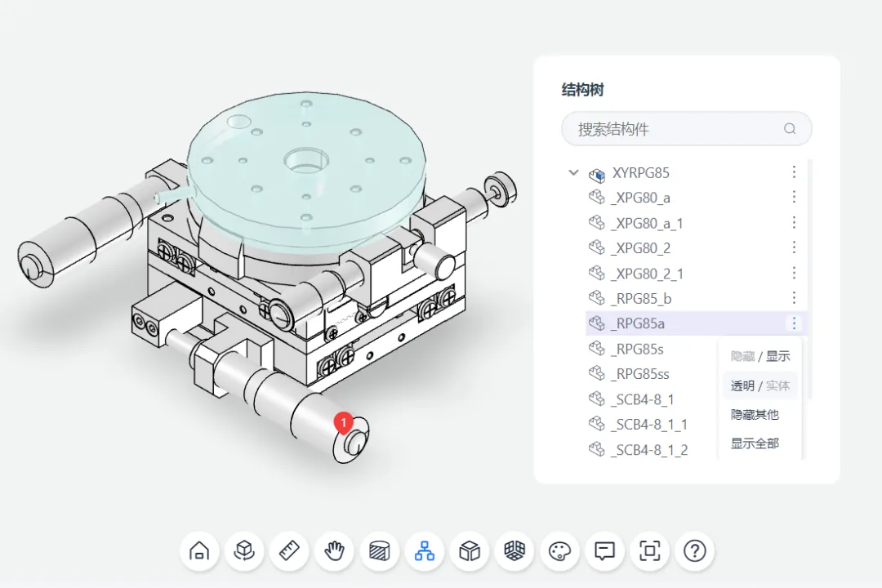Toggle 隐藏 / 显示 for _RPG85a
The height and width of the screenshot is (588, 882).
pyautogui.click(x=759, y=356)
